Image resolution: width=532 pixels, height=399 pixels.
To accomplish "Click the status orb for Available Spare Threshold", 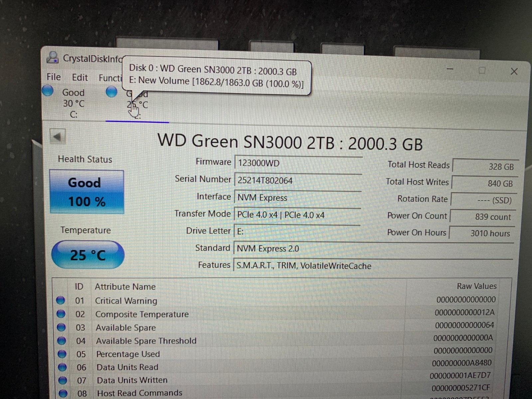I will pyautogui.click(x=62, y=340).
